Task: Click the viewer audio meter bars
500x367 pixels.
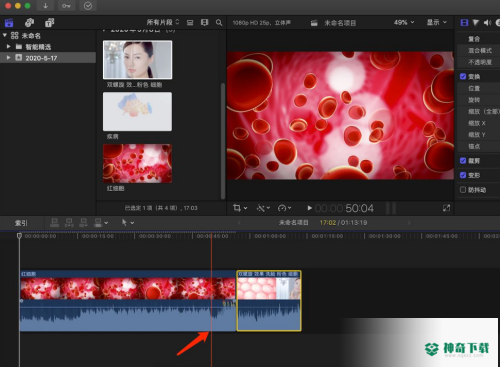Action: [391, 208]
